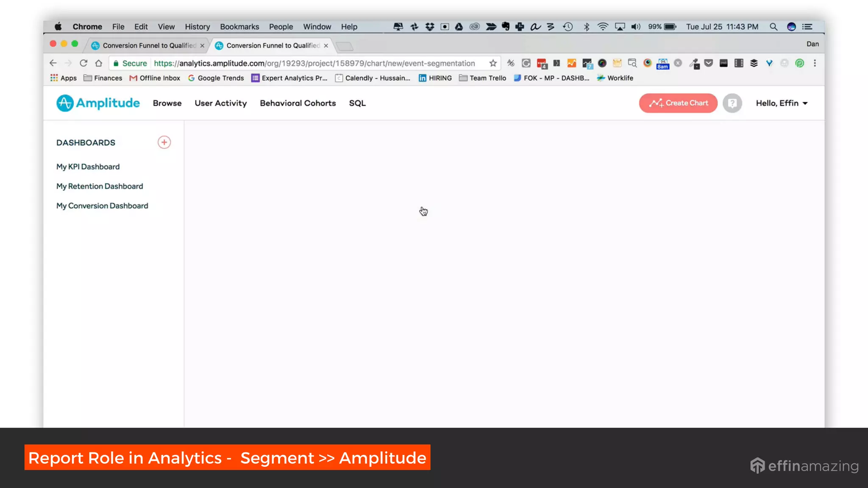Viewport: 868px width, 488px height.
Task: Open My KPI Dashboard link
Action: click(x=88, y=166)
